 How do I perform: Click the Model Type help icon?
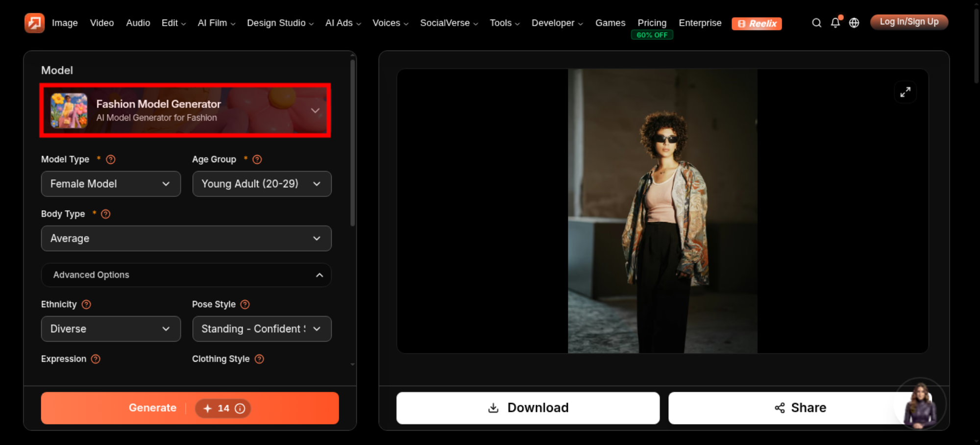(111, 159)
